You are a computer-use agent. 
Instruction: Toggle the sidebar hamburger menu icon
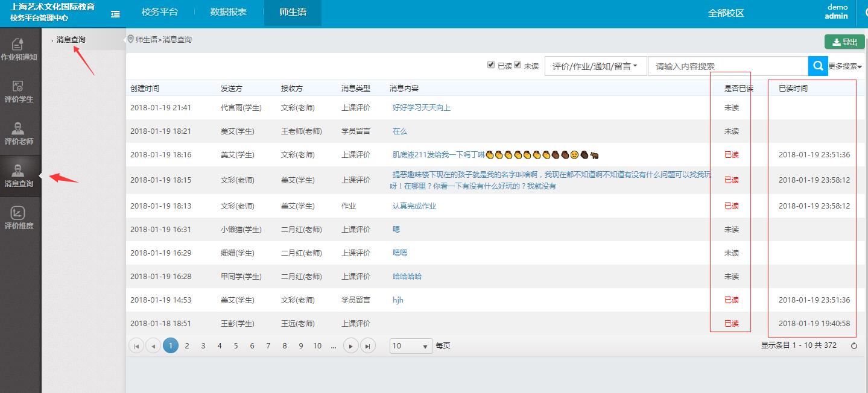pyautogui.click(x=115, y=14)
